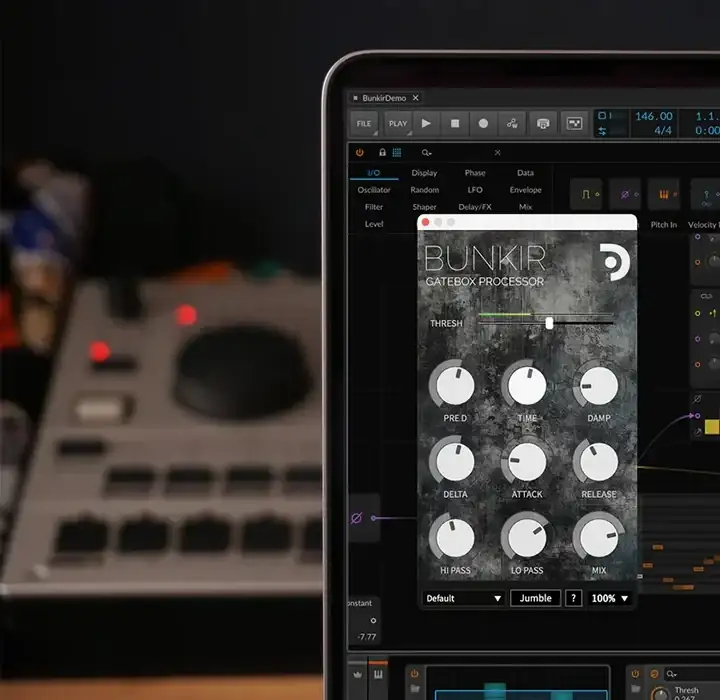Click the tempo value 146.00
The image size is (720, 700).
click(653, 116)
